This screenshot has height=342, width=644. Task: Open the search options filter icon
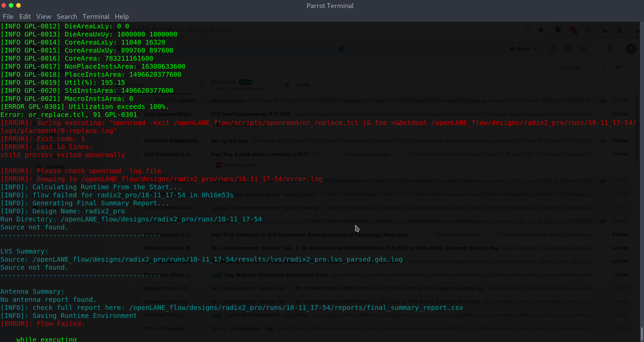click(341, 49)
